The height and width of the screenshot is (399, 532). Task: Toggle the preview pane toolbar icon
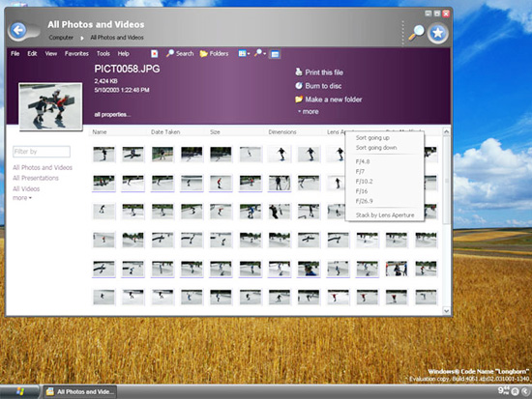coord(275,54)
